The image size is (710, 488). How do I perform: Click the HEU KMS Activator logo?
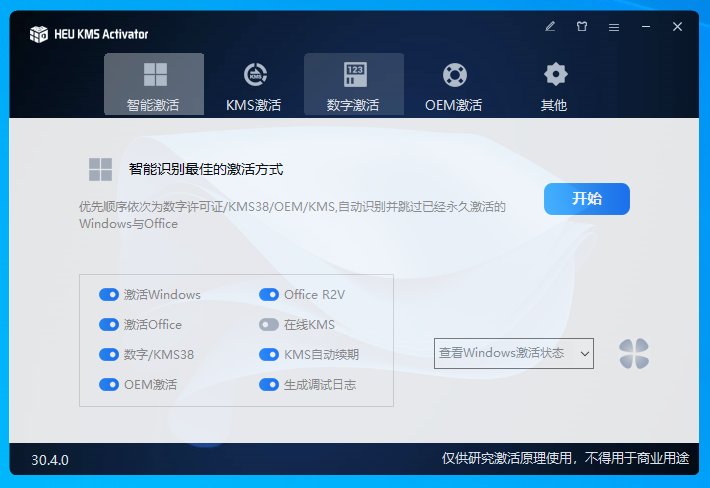coord(39,34)
